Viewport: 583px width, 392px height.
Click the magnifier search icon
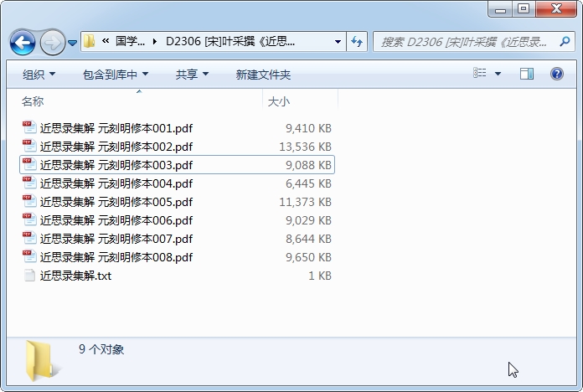(565, 42)
